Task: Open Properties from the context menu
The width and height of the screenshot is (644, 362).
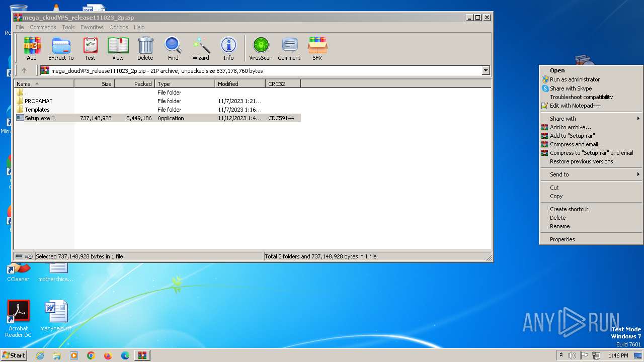Action: 591,239
